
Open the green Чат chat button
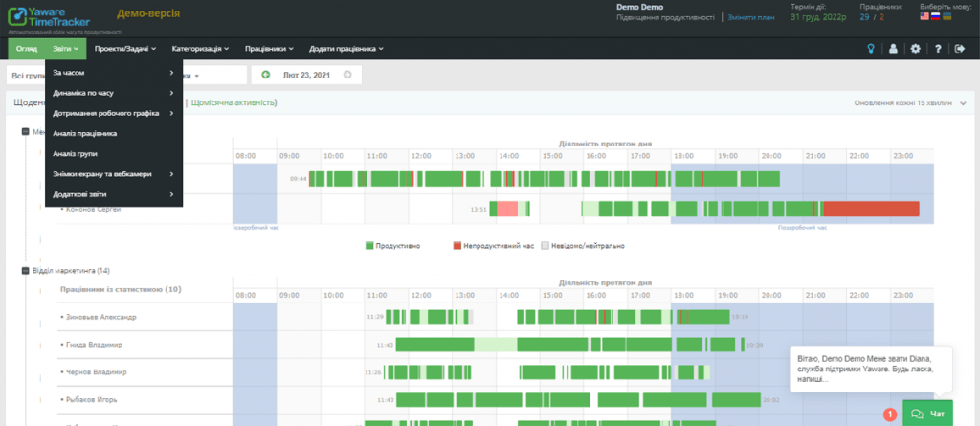(x=926, y=414)
